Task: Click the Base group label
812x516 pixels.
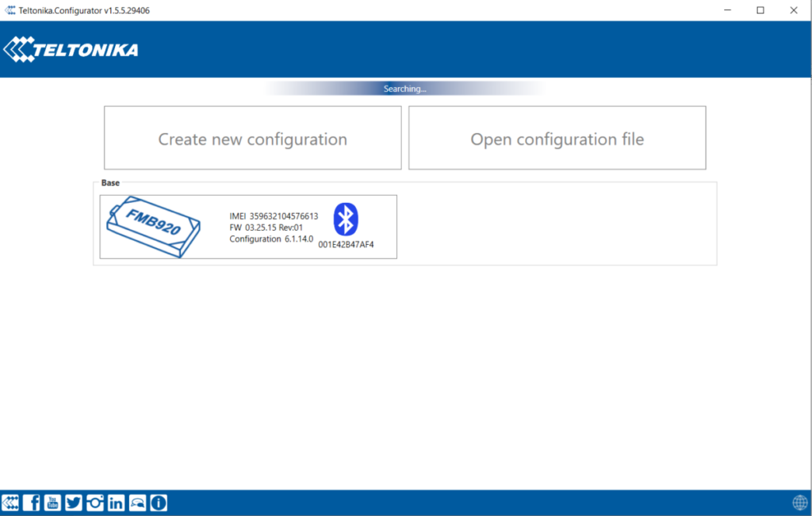Action: (x=110, y=182)
